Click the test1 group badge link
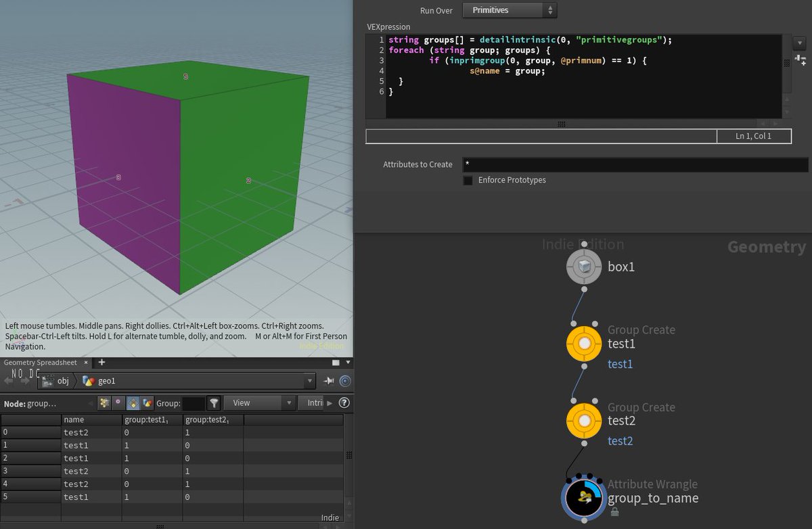The height and width of the screenshot is (529, 812). tap(620, 364)
